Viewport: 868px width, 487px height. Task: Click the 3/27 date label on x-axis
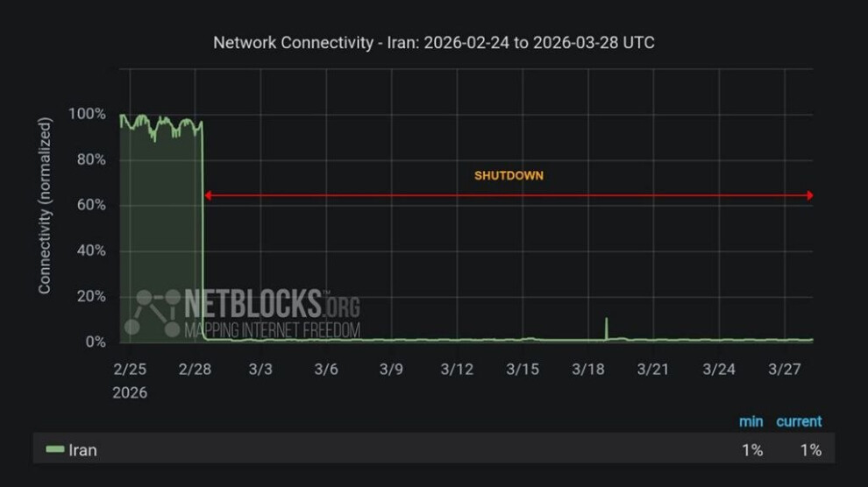tap(785, 370)
